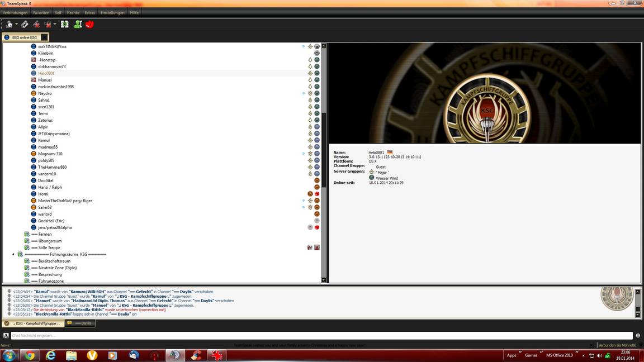Click the Connect toolbar icon
Screen dimensions: 644x362
(8, 25)
